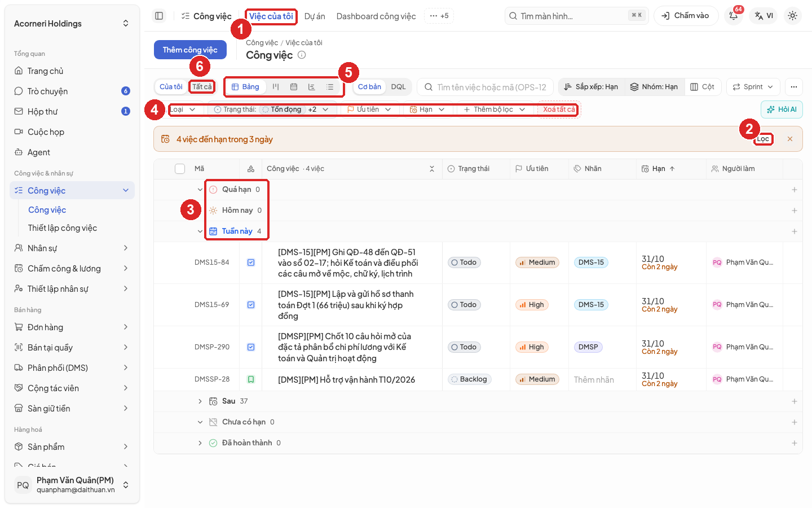
Task: Expand the Nhân sự sidebar section
Action: (x=72, y=248)
